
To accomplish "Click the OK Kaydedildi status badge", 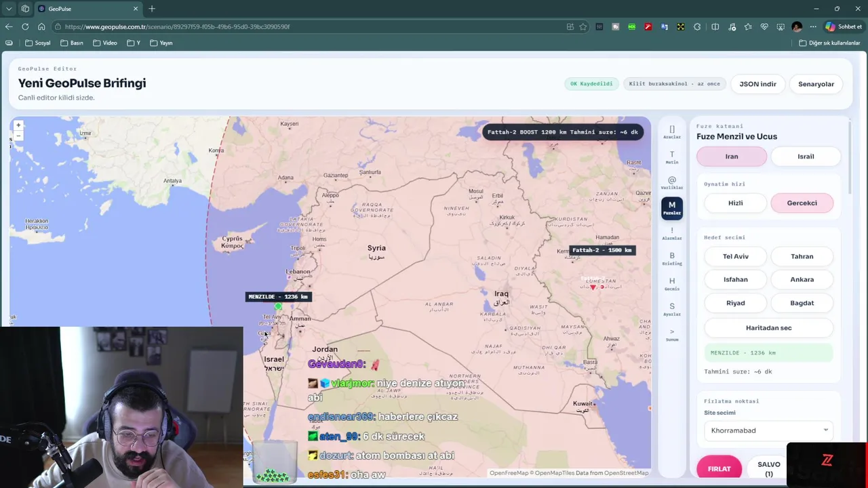I will click(591, 84).
